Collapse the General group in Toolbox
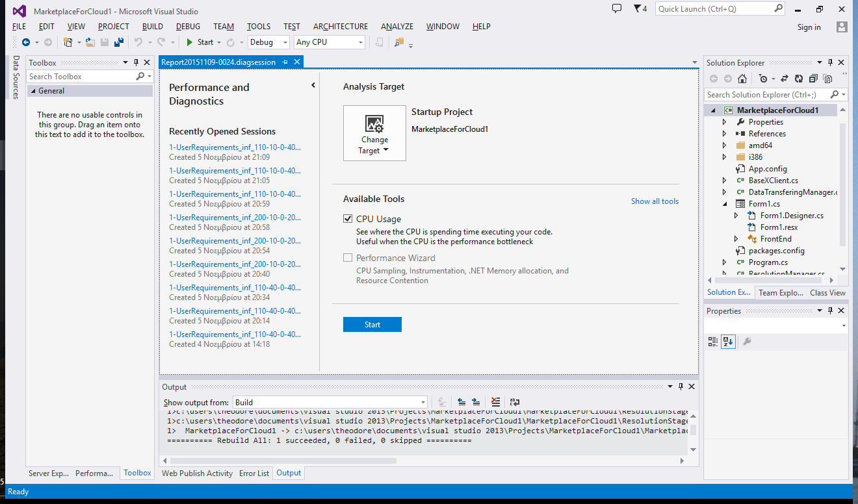The width and height of the screenshot is (858, 504). (32, 91)
